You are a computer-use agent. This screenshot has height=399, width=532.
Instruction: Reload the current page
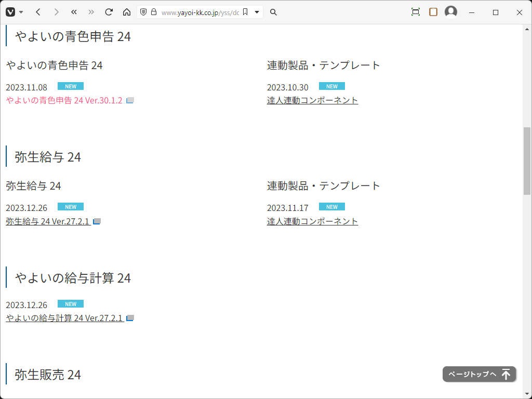click(109, 12)
